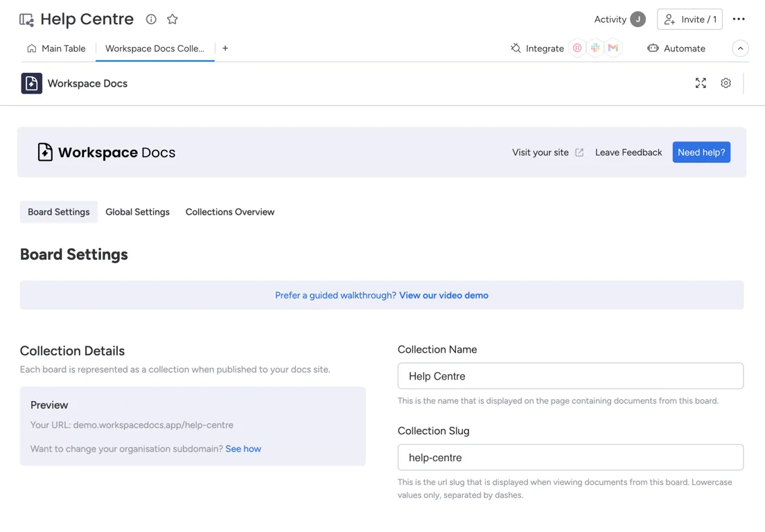This screenshot has height=532, width=765.
Task: Open the Visit your site link
Action: [x=547, y=152]
